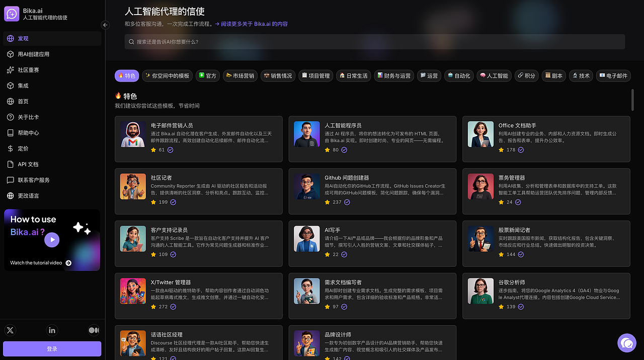Open the LinkedIn social icon
The width and height of the screenshot is (644, 360).
52,330
